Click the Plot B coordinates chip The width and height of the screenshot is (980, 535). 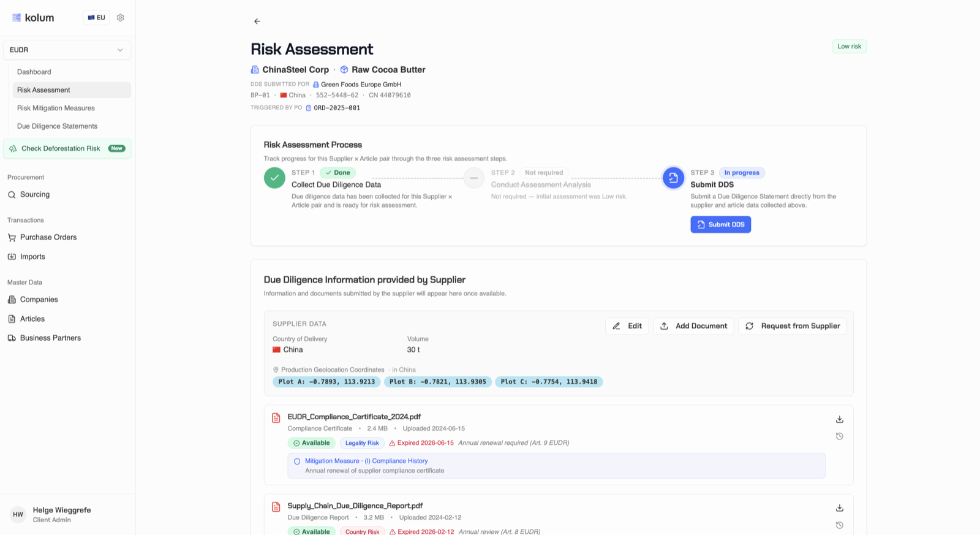438,382
